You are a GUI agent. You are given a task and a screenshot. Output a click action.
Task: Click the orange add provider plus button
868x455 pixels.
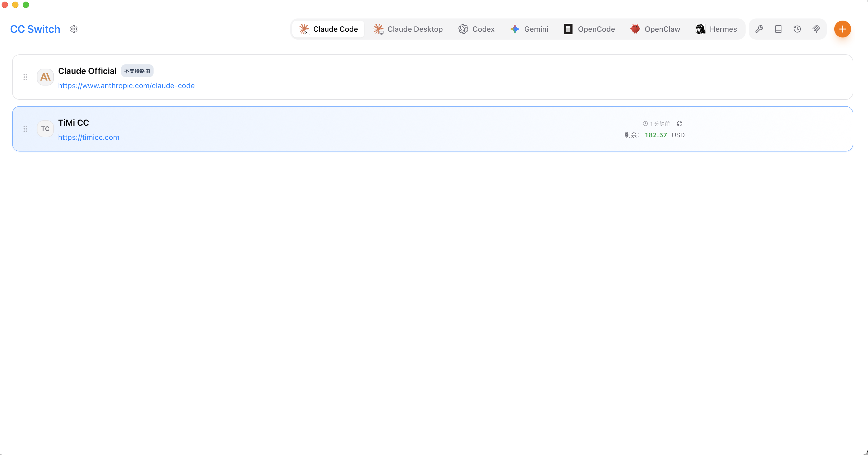click(x=842, y=29)
